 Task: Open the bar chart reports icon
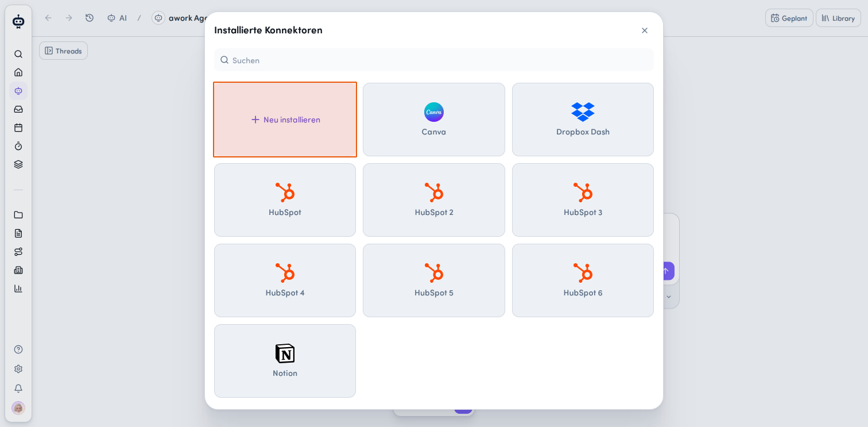pos(18,288)
